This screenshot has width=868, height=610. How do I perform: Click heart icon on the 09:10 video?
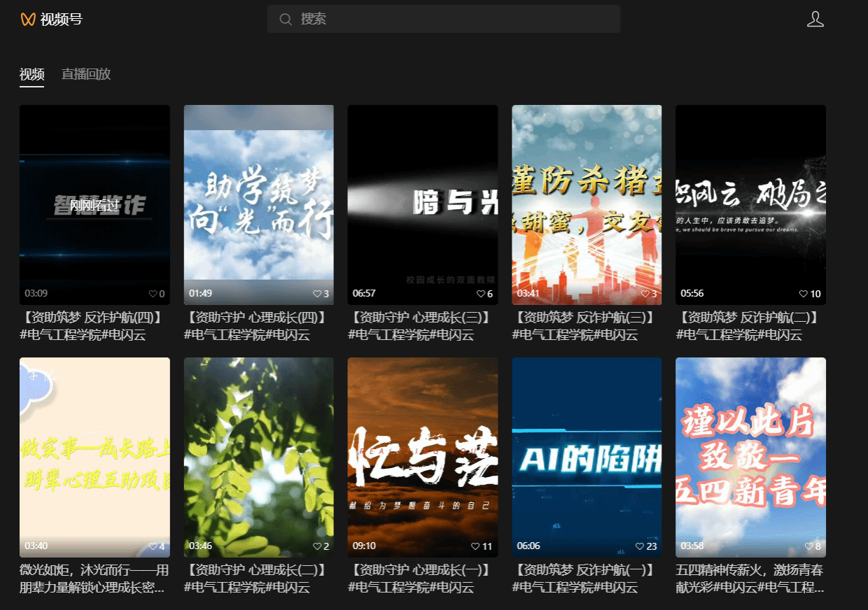pyautogui.click(x=476, y=546)
